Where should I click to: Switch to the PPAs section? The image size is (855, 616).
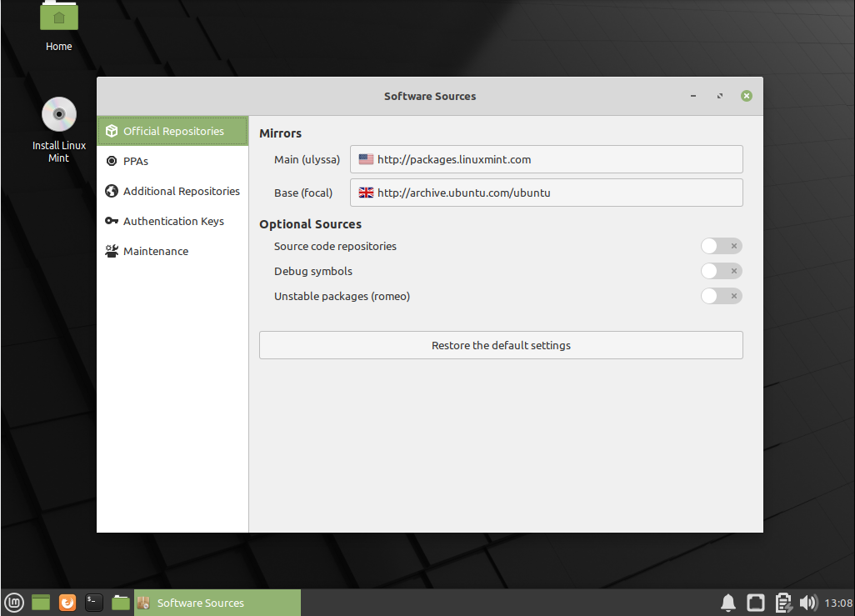coord(172,161)
